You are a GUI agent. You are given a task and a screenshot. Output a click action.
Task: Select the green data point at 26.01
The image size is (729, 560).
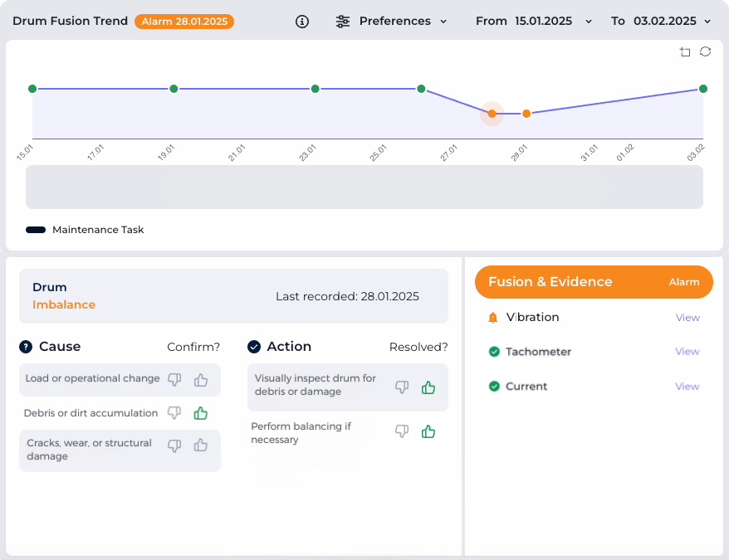[421, 89]
